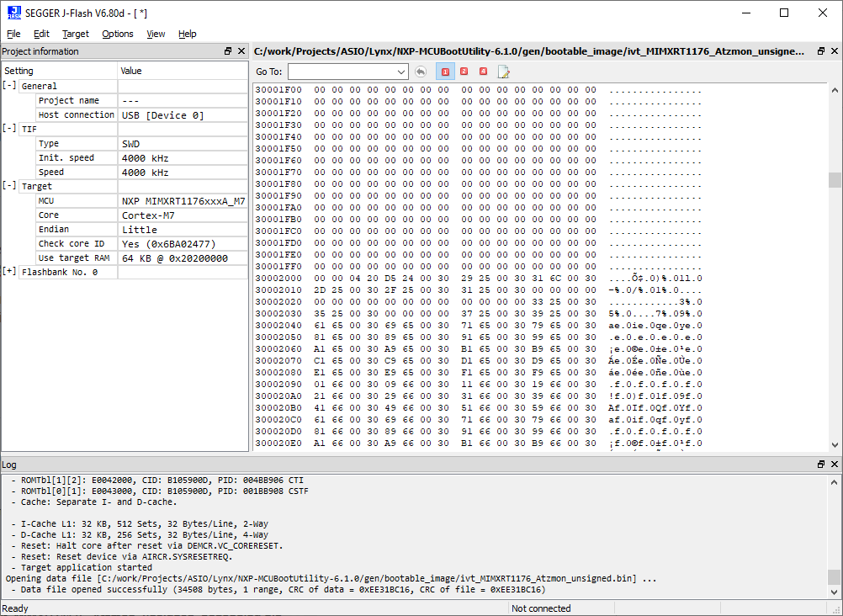Image resolution: width=843 pixels, height=616 pixels.
Task: Switch hex display to 4-byte width
Action: click(x=482, y=72)
